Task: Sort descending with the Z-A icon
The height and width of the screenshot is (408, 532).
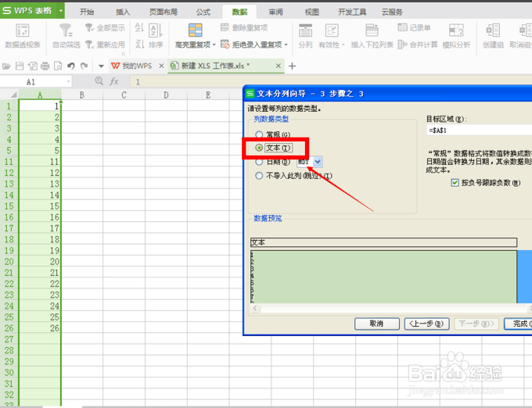Action: [139, 44]
